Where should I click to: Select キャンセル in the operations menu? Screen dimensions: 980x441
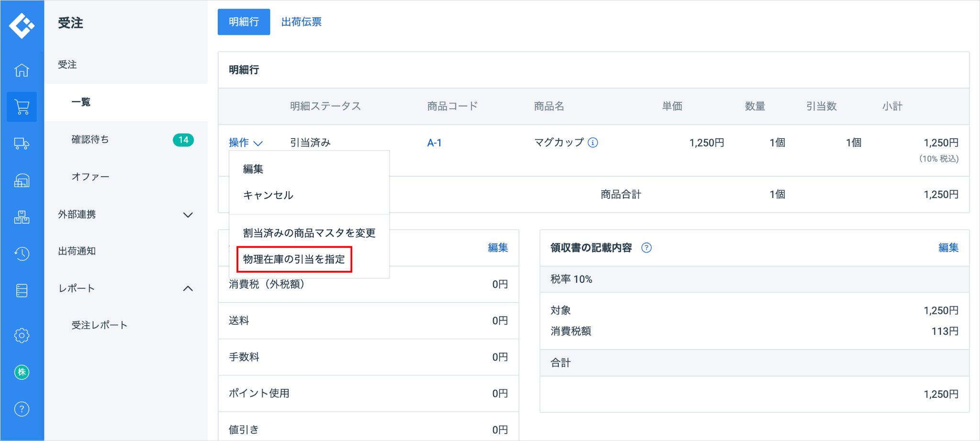pyautogui.click(x=268, y=195)
